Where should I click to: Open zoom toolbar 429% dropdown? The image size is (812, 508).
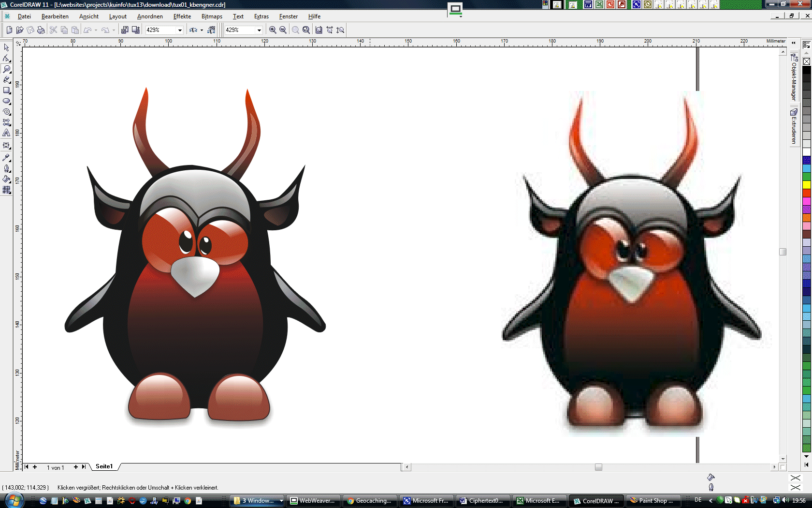click(259, 30)
